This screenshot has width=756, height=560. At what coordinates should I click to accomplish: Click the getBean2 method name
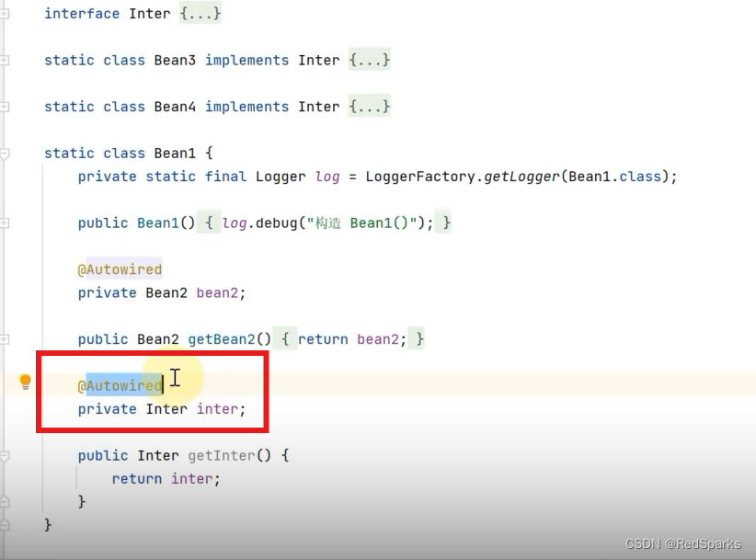[x=222, y=339]
